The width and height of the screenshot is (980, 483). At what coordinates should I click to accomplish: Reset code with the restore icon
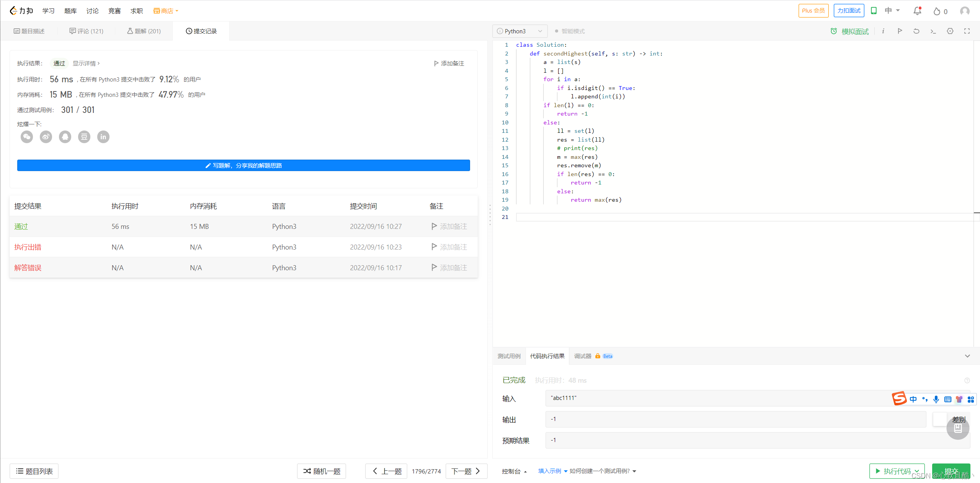pos(916,31)
